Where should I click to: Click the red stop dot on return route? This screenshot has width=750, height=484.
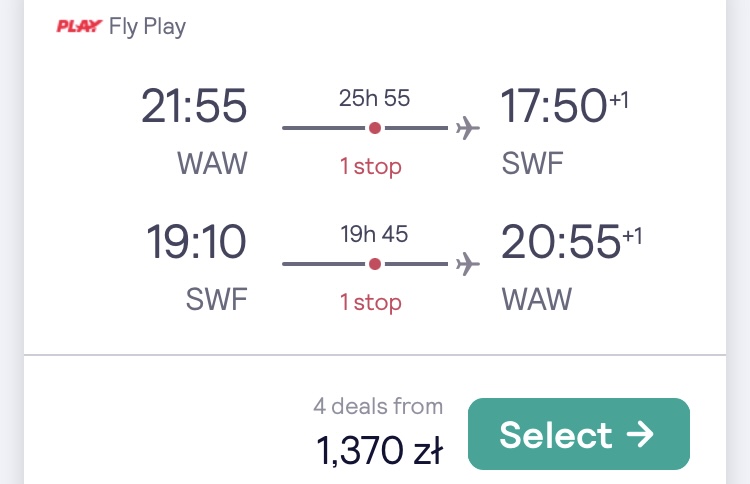[x=375, y=264]
